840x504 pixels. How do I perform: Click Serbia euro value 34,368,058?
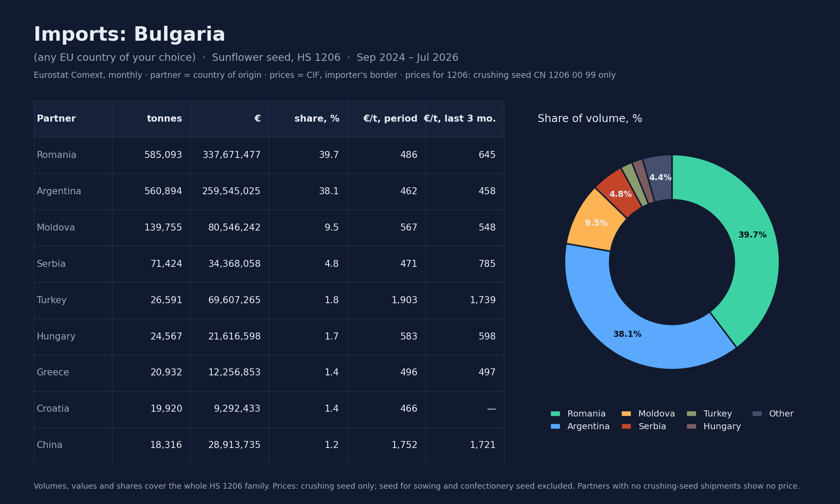pos(234,264)
